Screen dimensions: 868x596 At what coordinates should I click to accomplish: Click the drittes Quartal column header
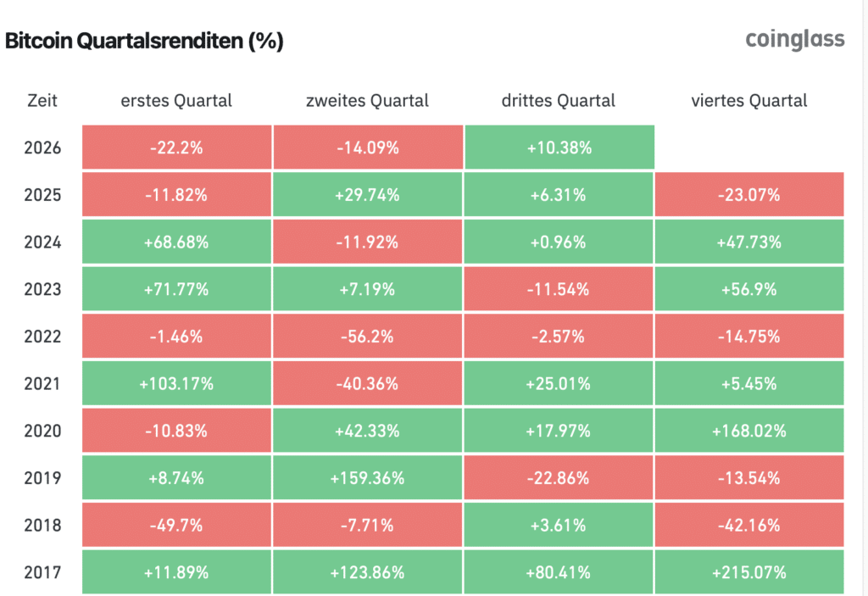point(559,101)
